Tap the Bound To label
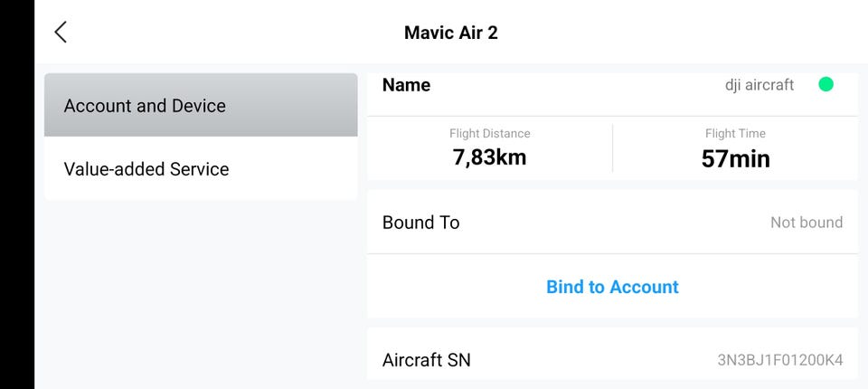The image size is (868, 389). tap(420, 223)
